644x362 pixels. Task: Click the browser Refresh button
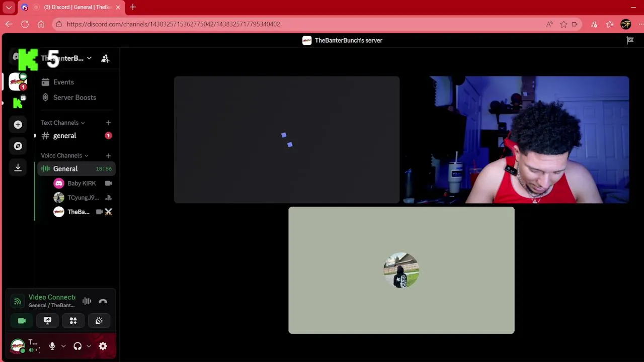click(25, 24)
